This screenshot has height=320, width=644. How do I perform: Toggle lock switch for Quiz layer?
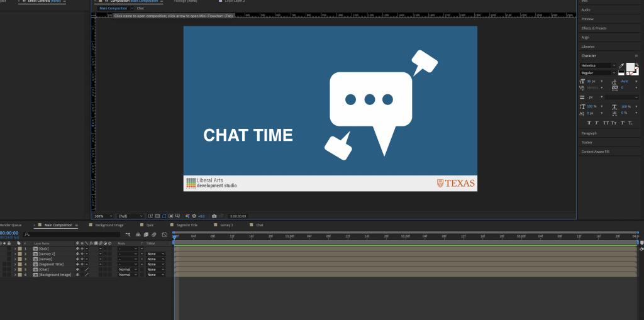point(9,248)
